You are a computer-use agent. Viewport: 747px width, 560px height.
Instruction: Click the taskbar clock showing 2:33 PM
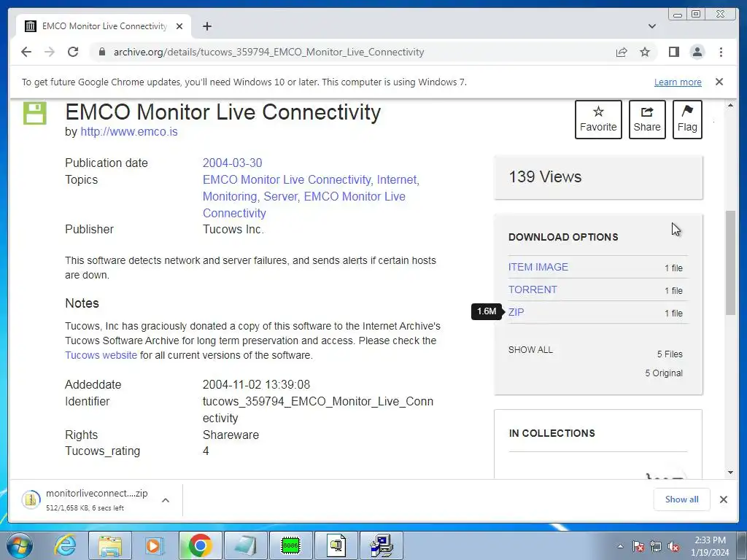(710, 546)
